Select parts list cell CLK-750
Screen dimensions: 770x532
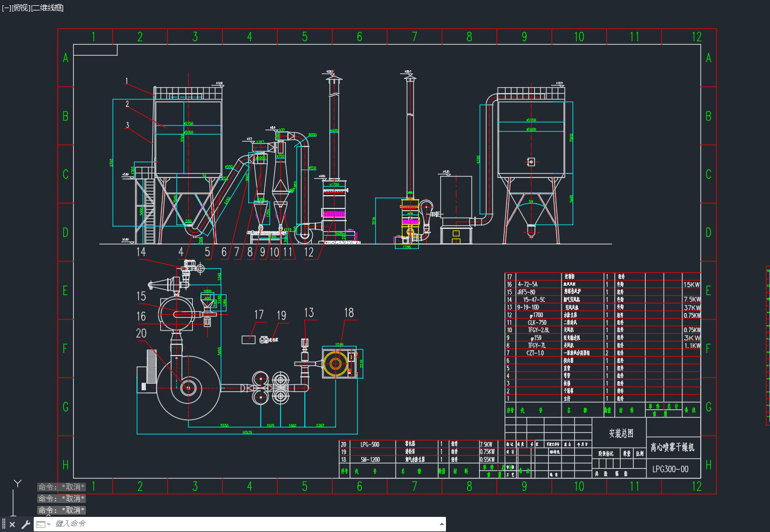(x=537, y=322)
